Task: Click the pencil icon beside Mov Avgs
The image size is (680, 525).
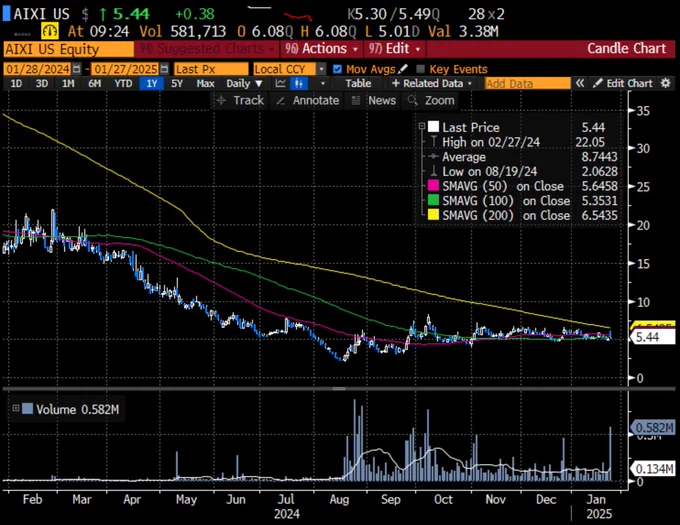Action: click(403, 69)
